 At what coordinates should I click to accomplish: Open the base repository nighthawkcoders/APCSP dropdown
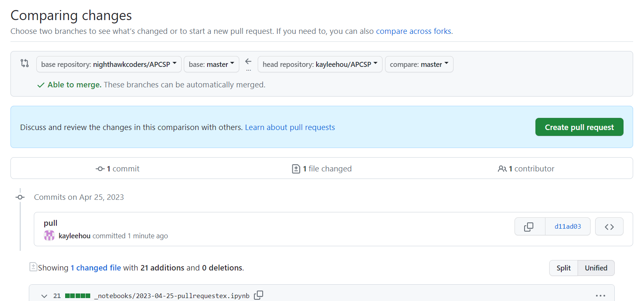[x=109, y=64]
